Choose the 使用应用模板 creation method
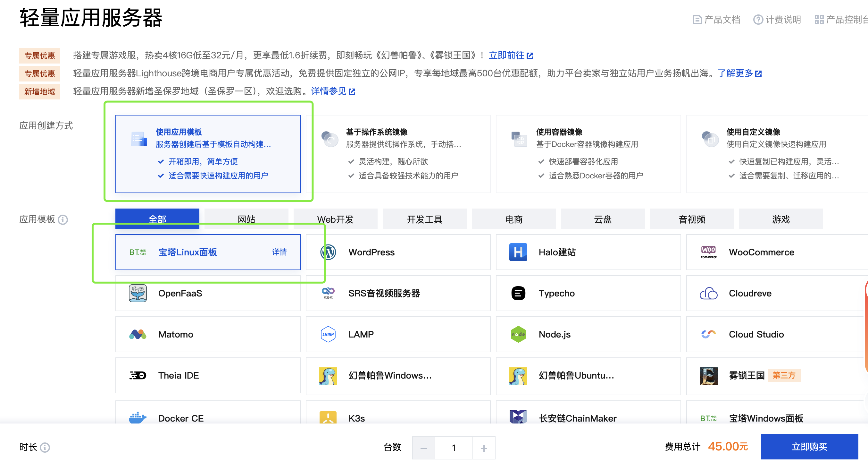 click(x=208, y=154)
